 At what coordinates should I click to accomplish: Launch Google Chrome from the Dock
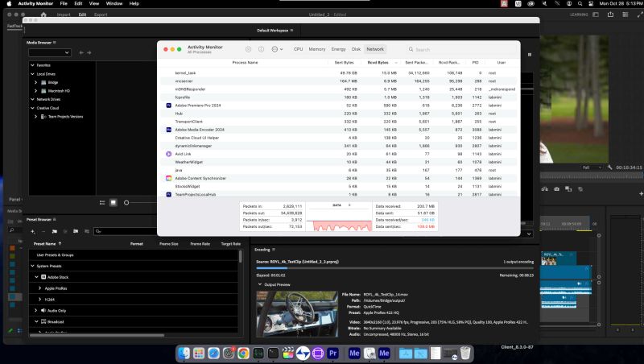[x=243, y=354]
